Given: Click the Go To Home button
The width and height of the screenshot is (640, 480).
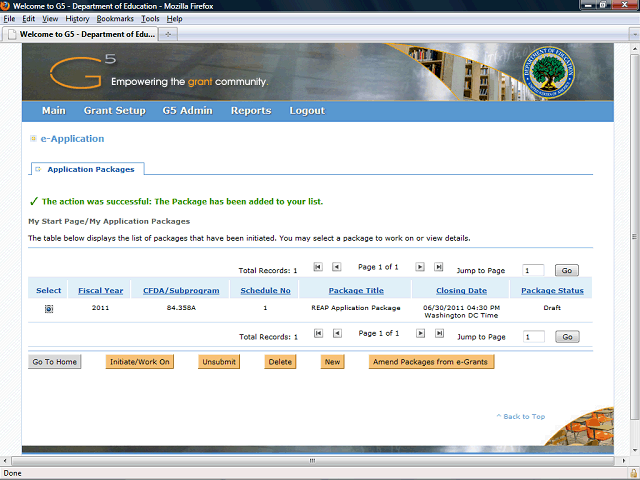Looking at the screenshot, I should point(55,362).
